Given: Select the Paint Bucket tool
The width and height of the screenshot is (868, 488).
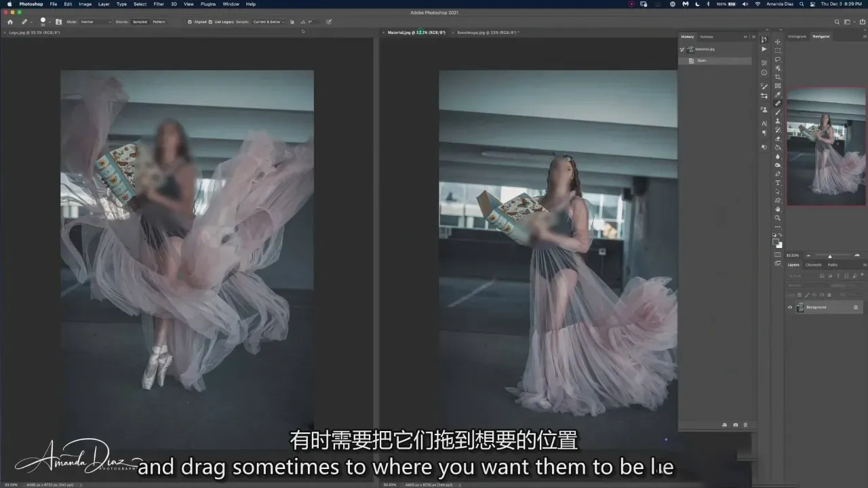Looking at the screenshot, I should point(778,148).
